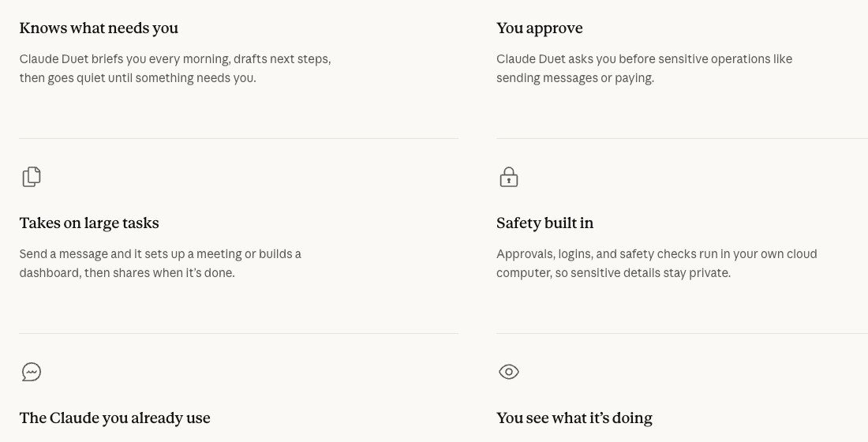Click the morning briefing description paragraph
The width and height of the screenshot is (868, 442).
point(175,69)
